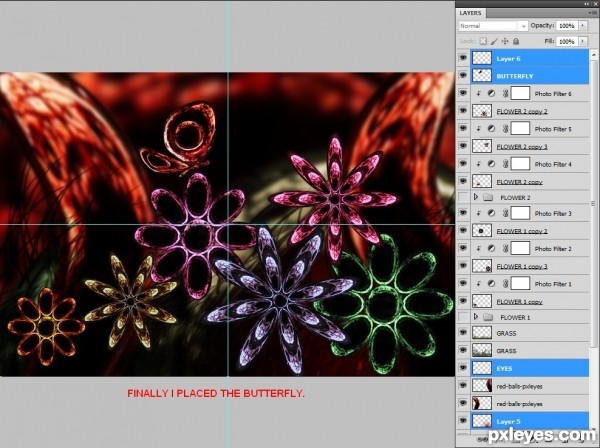Open the Layers panel options menu icon
The width and height of the screenshot is (600, 448).
click(x=593, y=13)
